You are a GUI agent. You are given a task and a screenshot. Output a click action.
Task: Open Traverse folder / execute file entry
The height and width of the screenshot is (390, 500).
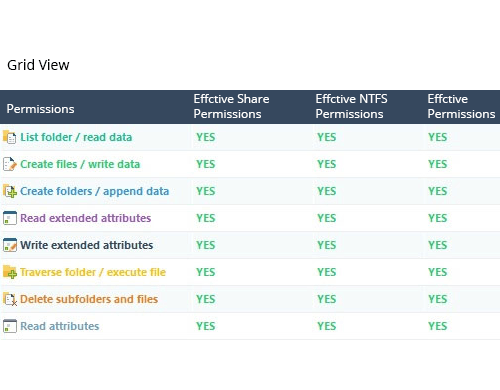93,272
